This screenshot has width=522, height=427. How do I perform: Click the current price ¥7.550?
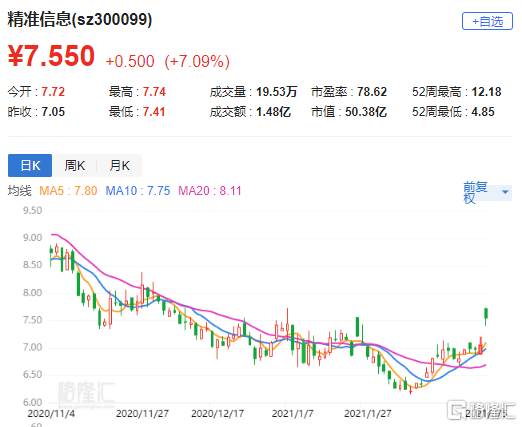click(51, 56)
